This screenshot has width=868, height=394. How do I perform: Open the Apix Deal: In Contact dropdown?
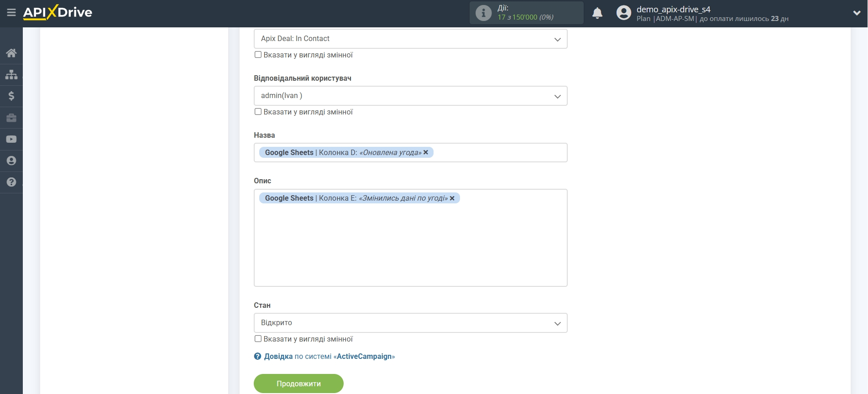(410, 39)
